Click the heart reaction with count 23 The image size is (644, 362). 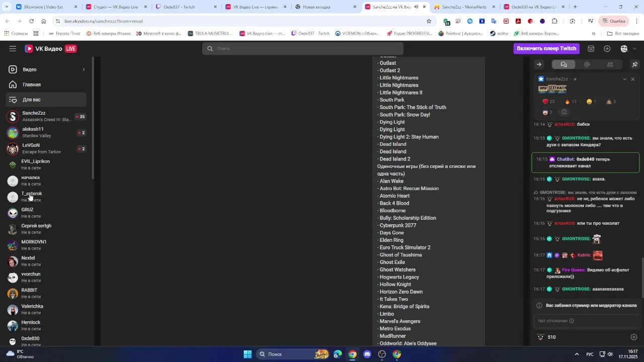click(548, 102)
